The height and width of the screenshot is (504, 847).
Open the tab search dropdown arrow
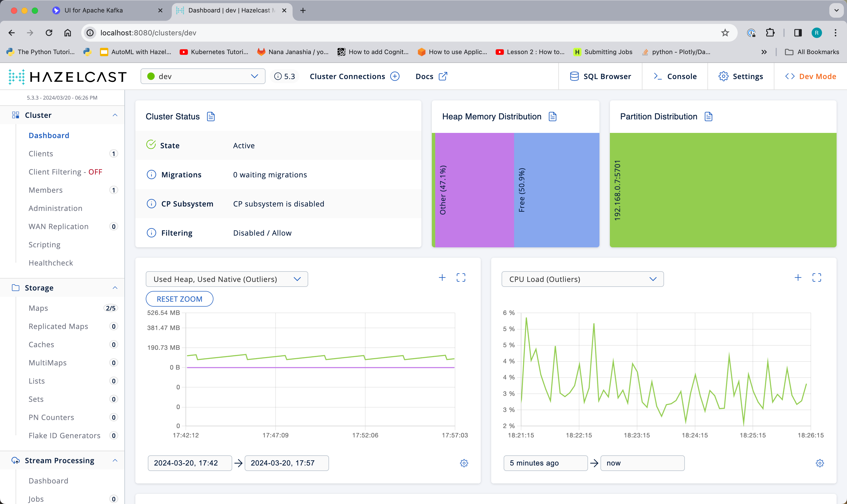[836, 10]
